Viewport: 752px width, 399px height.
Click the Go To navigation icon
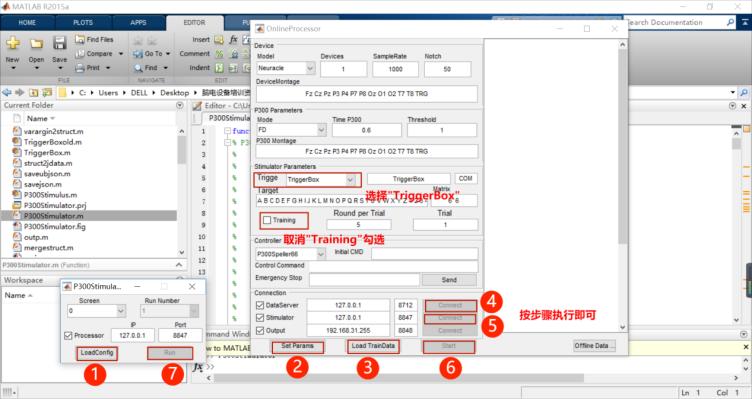point(138,54)
